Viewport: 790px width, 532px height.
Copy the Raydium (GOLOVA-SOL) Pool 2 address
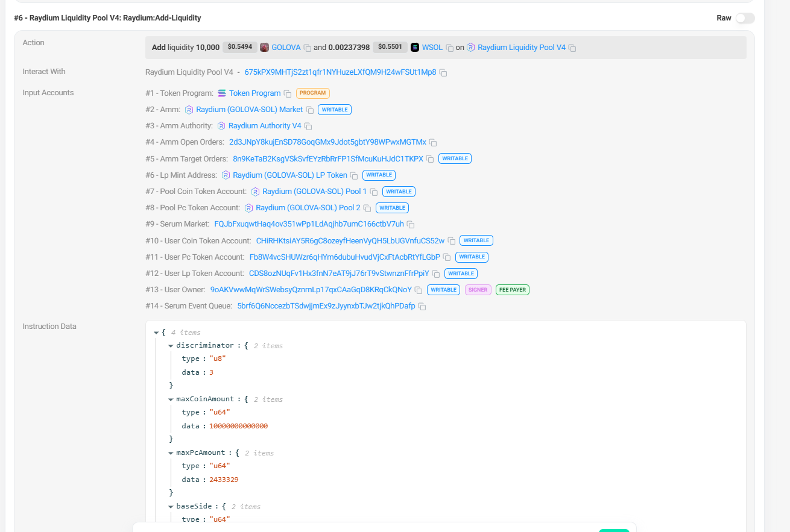[367, 208]
